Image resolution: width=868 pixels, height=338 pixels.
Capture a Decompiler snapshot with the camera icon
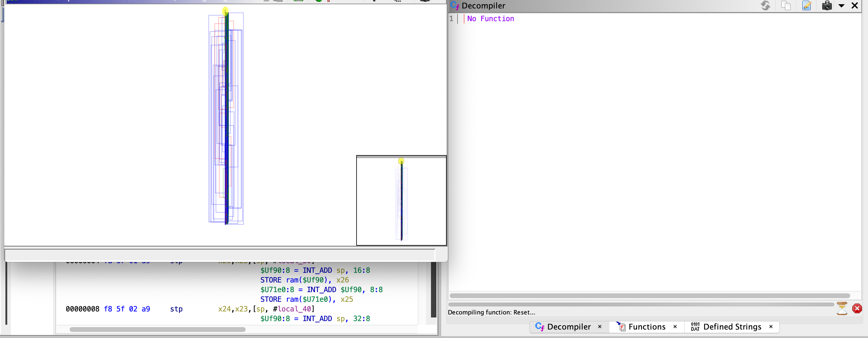(x=827, y=6)
